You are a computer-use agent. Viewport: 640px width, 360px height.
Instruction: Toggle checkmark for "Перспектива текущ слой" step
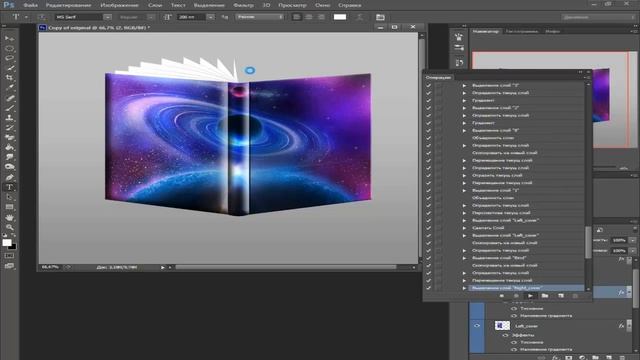pyautogui.click(x=429, y=213)
